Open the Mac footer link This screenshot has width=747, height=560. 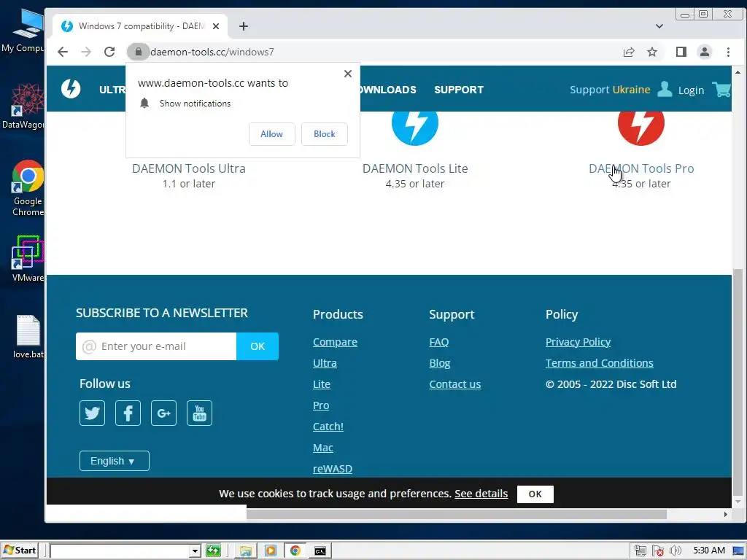[x=323, y=448]
